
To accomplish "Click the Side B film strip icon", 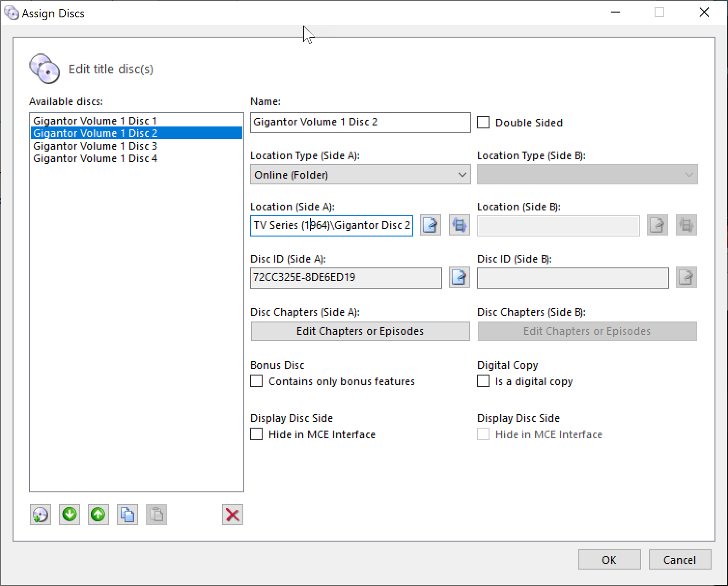I will [x=686, y=225].
